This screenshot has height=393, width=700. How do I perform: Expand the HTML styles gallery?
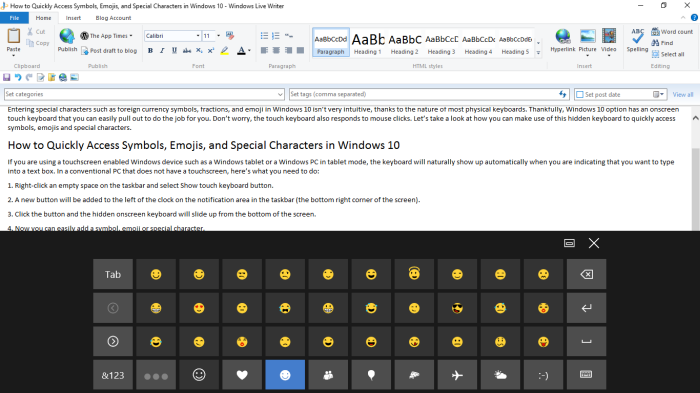click(538, 53)
